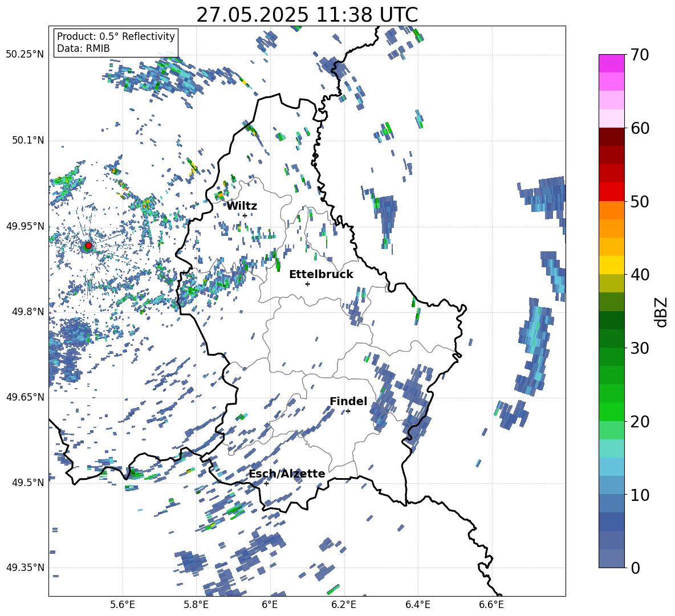Click the Ettelbruck station cross marker
Image resolution: width=675 pixels, height=616 pixels.
[307, 284]
